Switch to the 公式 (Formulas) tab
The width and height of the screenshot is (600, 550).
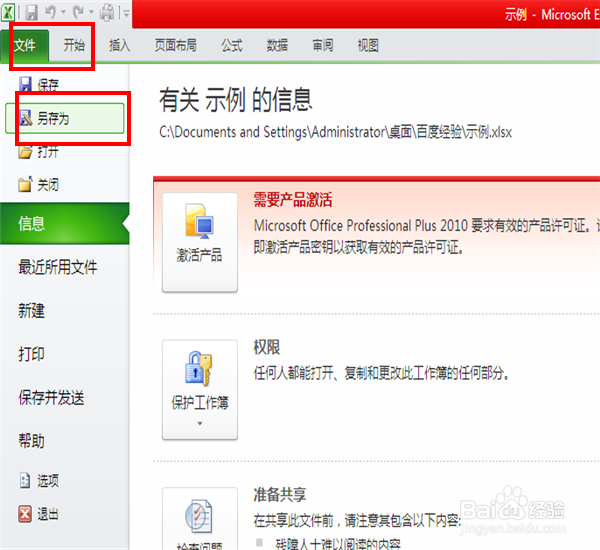pos(232,46)
